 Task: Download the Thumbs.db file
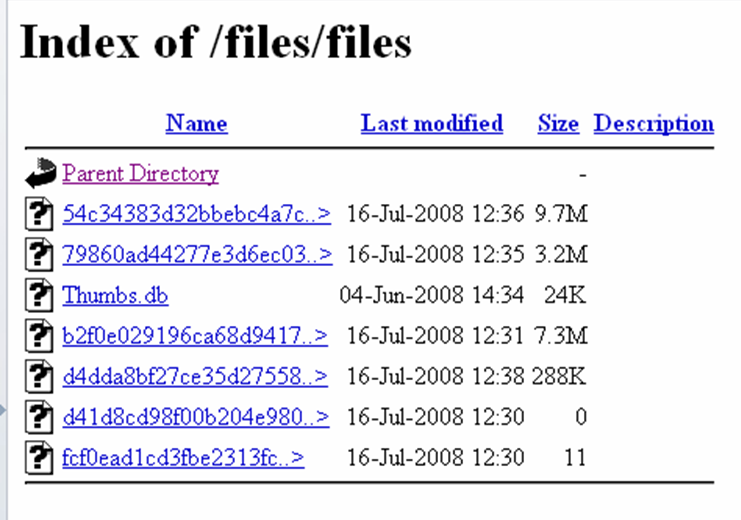point(115,295)
